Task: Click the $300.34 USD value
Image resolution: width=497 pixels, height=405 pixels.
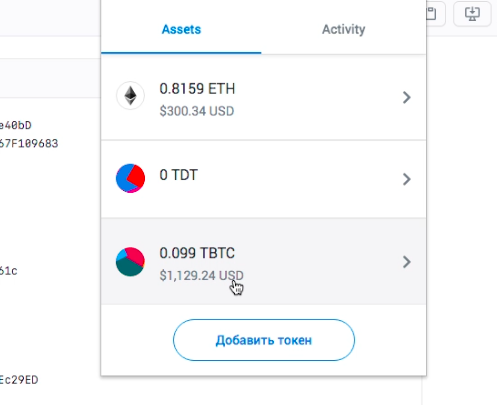Action: click(197, 111)
